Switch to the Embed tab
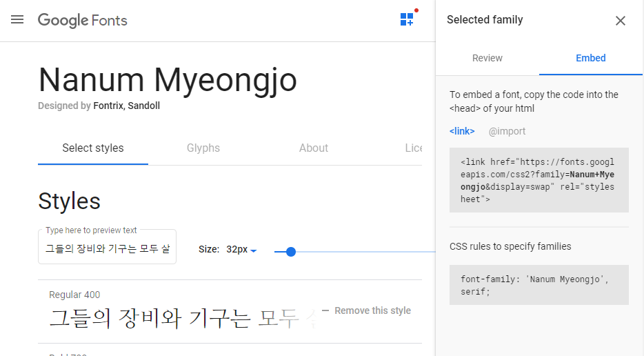 coord(591,58)
